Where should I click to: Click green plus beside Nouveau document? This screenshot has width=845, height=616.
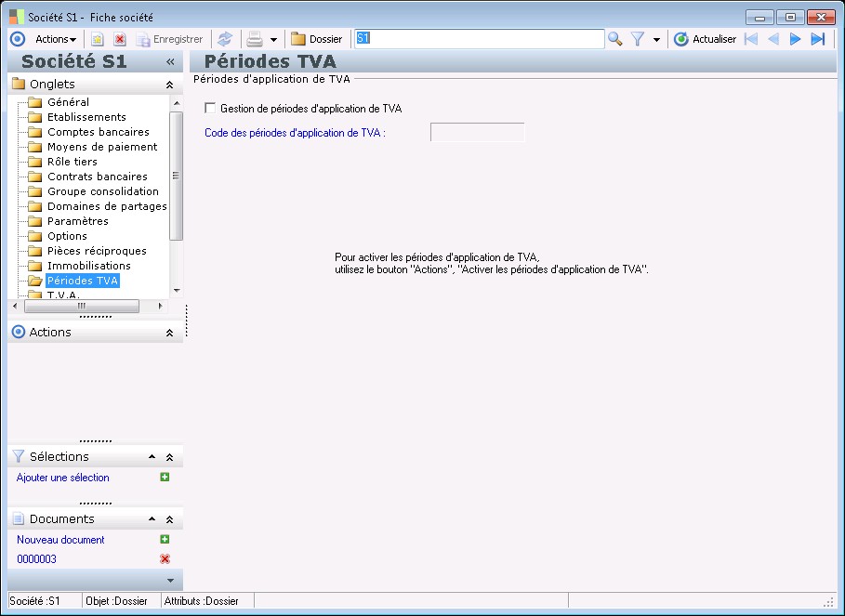tap(165, 539)
